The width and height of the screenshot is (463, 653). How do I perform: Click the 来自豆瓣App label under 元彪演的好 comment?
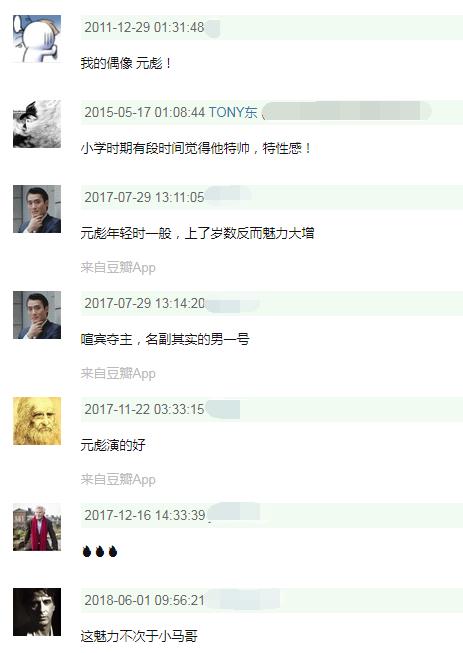(x=118, y=479)
